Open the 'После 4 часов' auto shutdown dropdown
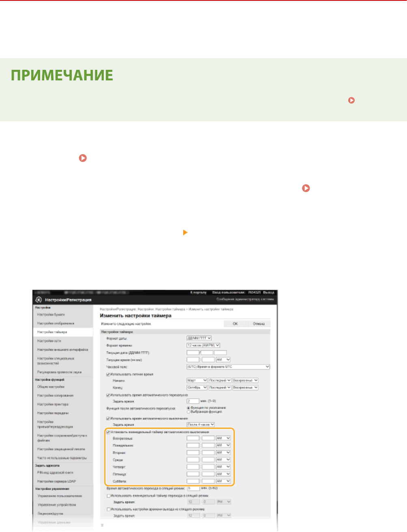The height and width of the screenshot is (532, 407). [x=201, y=425]
